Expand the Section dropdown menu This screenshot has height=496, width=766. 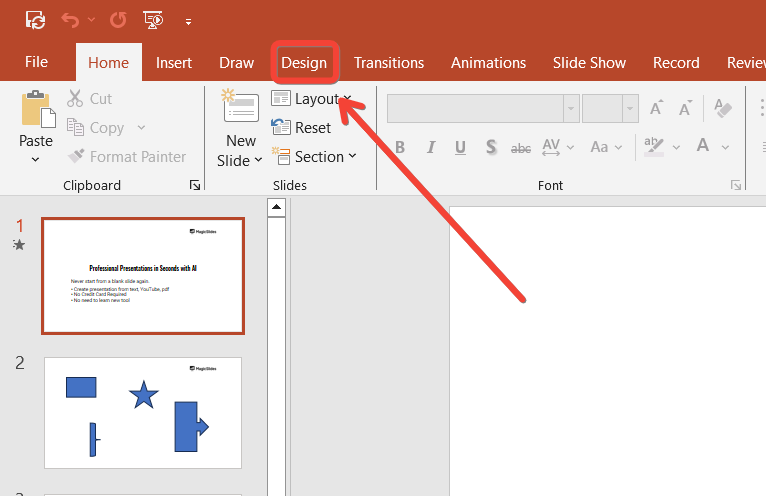[x=313, y=156]
